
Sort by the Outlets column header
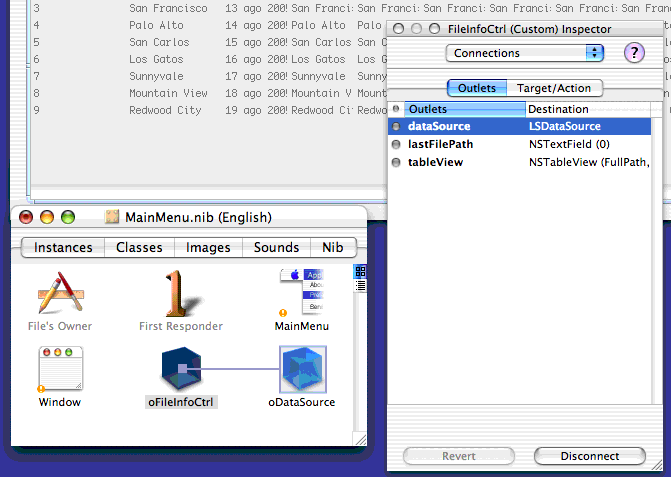pyautogui.click(x=464, y=109)
